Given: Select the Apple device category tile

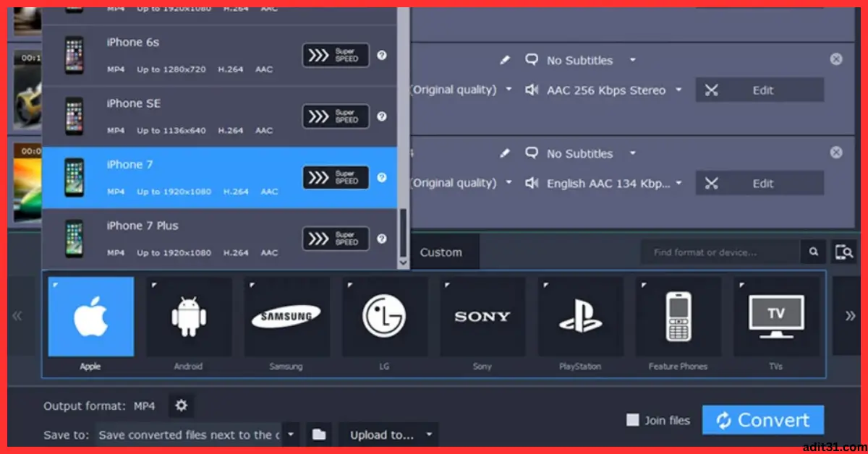Looking at the screenshot, I should coord(91,317).
